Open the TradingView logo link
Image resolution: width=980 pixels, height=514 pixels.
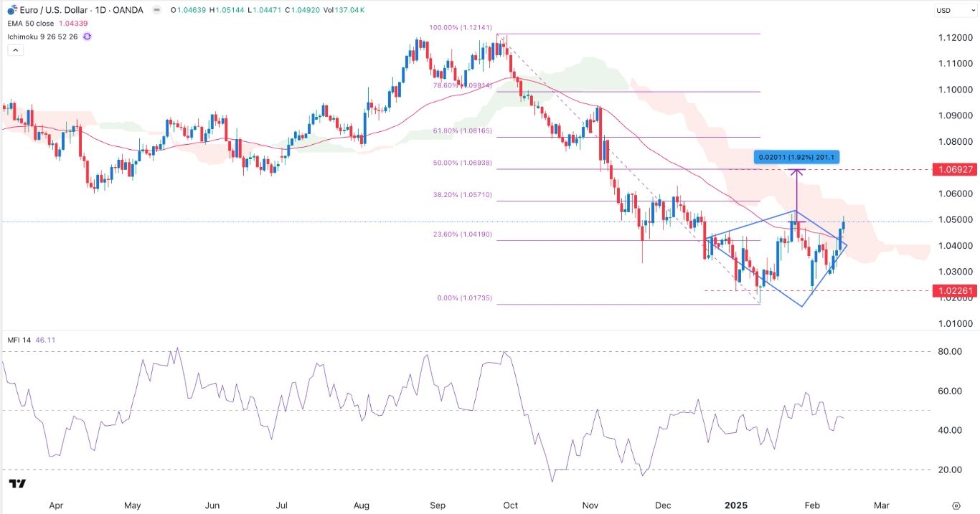click(x=18, y=484)
